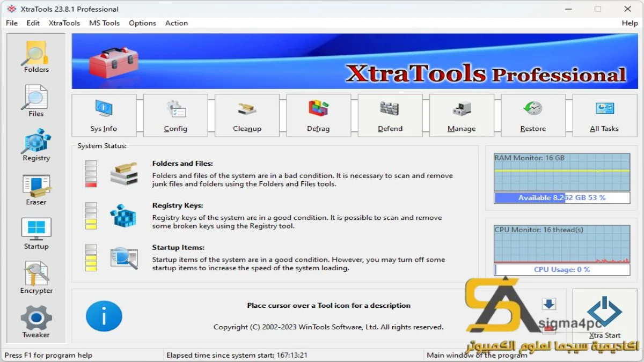Open the XtraTools menu
Viewport: 644px width, 362px height.
click(64, 23)
